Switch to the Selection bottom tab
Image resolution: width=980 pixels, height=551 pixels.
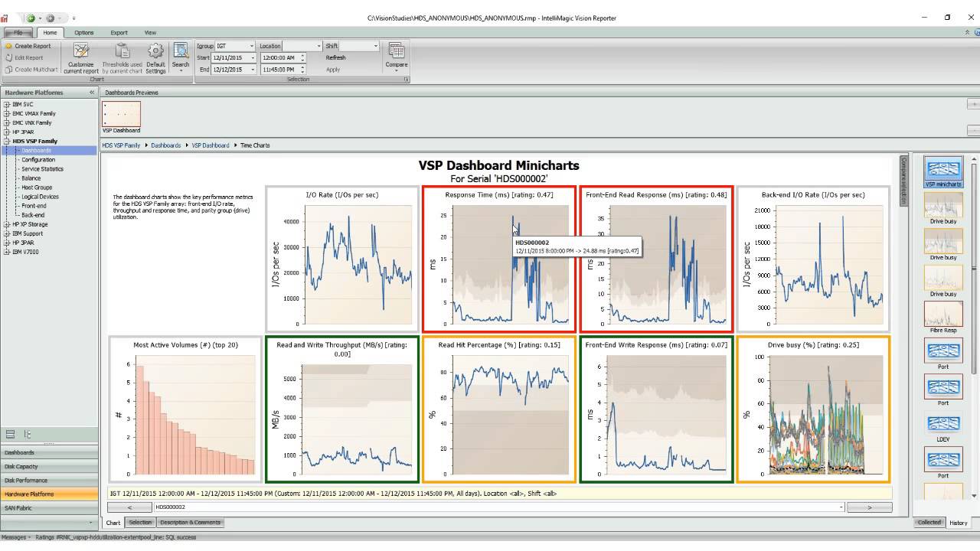point(140,523)
